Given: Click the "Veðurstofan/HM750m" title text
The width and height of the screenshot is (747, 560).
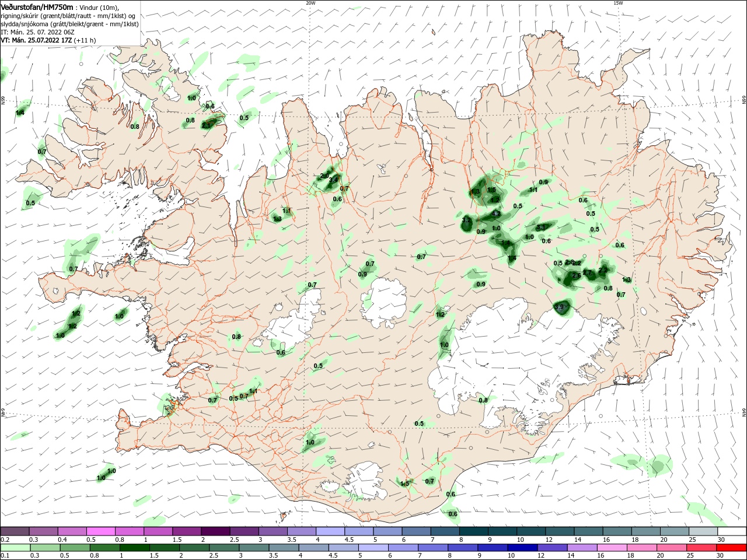Looking at the screenshot, I should click(37, 6).
